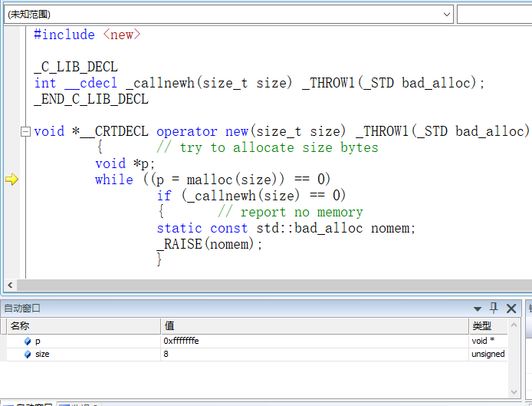Click the value 0xfffffffe cell

click(315, 341)
